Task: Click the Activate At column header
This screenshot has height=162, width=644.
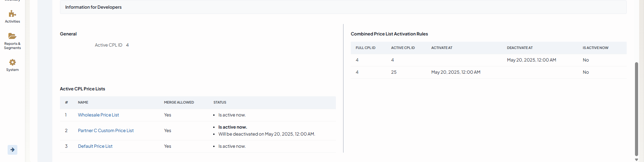Action: 442,48
